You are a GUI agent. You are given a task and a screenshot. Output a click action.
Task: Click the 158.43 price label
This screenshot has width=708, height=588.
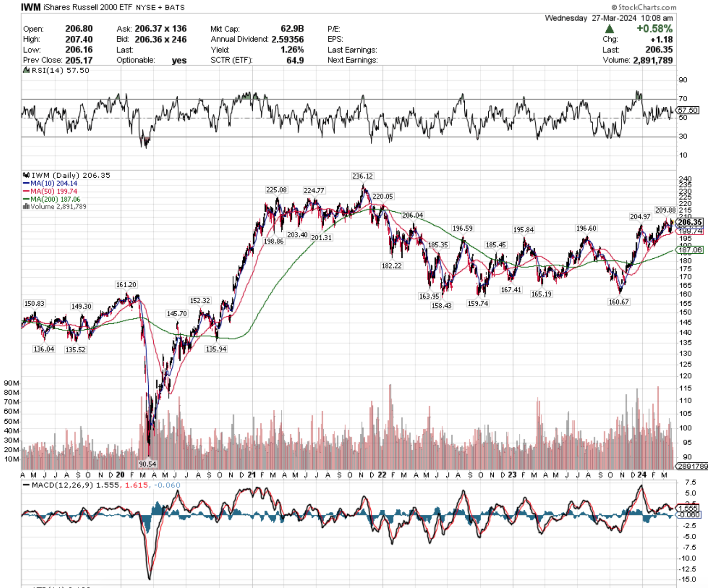point(441,305)
